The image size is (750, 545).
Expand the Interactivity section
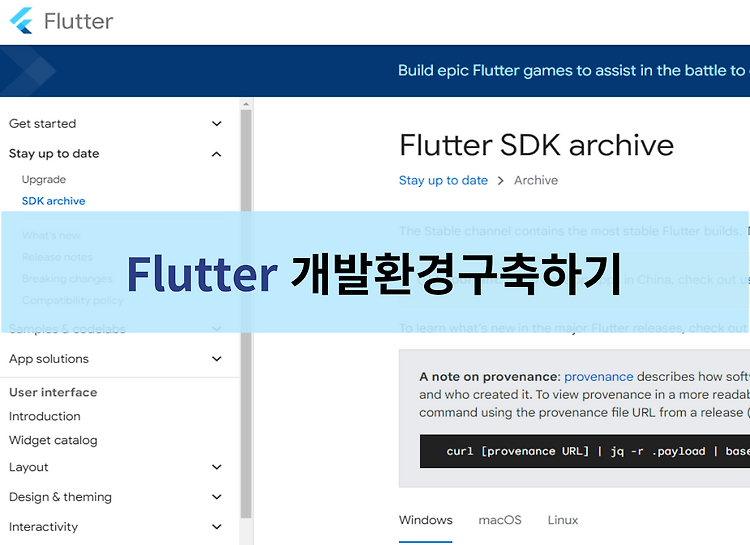click(115, 527)
